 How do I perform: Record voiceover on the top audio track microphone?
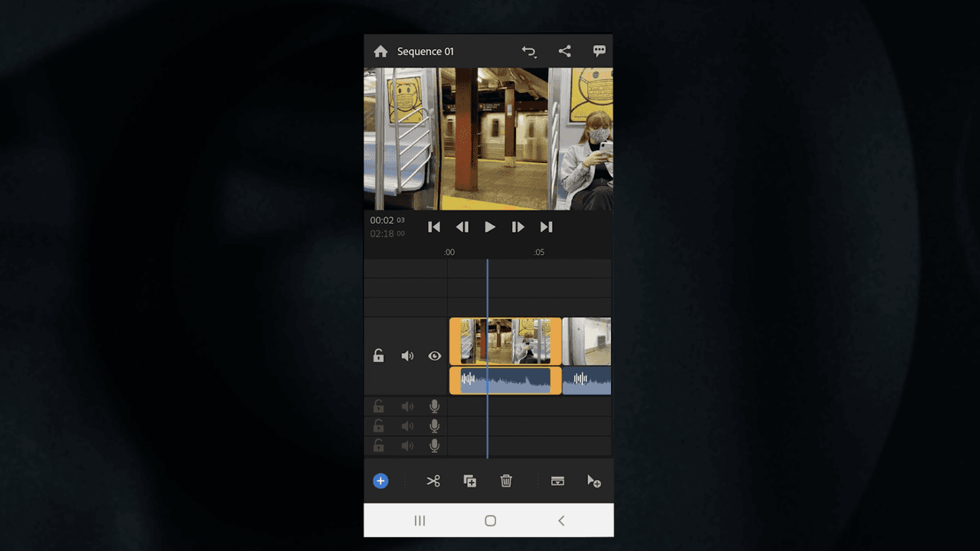(x=435, y=406)
